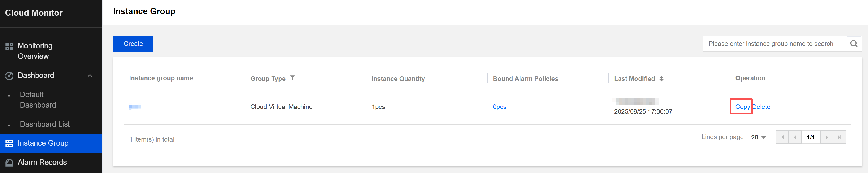
Task: Click the Delete operation link
Action: tap(761, 107)
